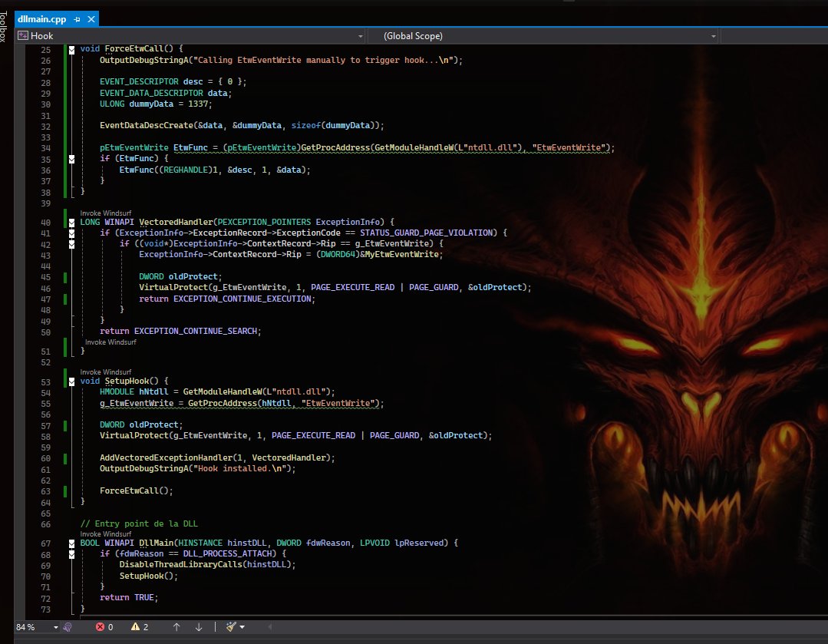The height and width of the screenshot is (644, 828).
Task: Go to previous issue with up arrow
Action: [x=176, y=627]
